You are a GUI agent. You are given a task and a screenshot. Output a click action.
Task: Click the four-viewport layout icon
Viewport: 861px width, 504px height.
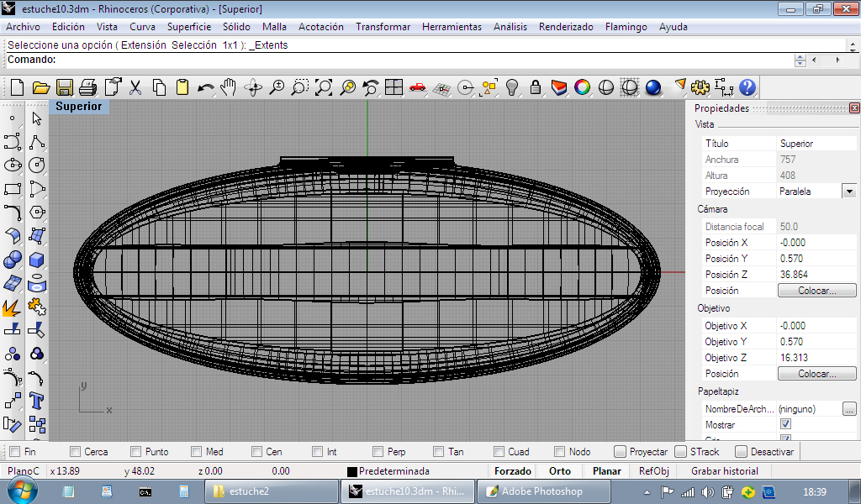pos(394,87)
